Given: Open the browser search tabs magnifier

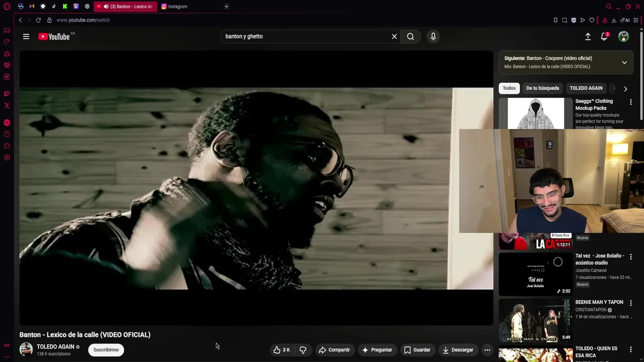Looking at the screenshot, I should (608, 7).
